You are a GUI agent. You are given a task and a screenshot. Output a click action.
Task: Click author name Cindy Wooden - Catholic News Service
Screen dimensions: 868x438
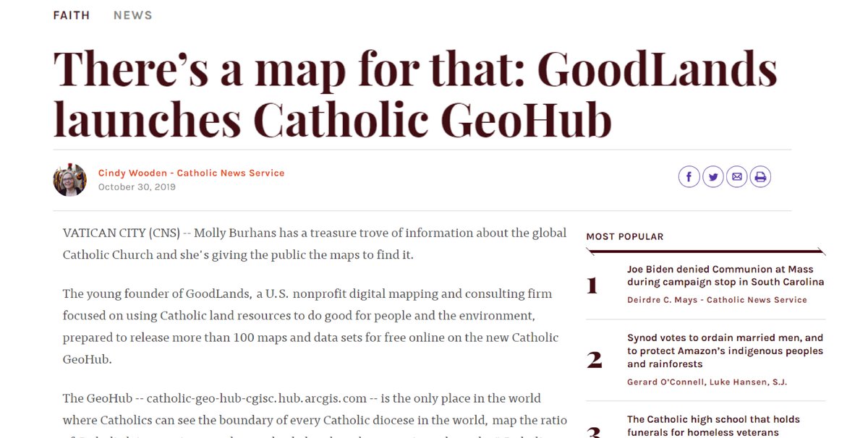coord(192,173)
